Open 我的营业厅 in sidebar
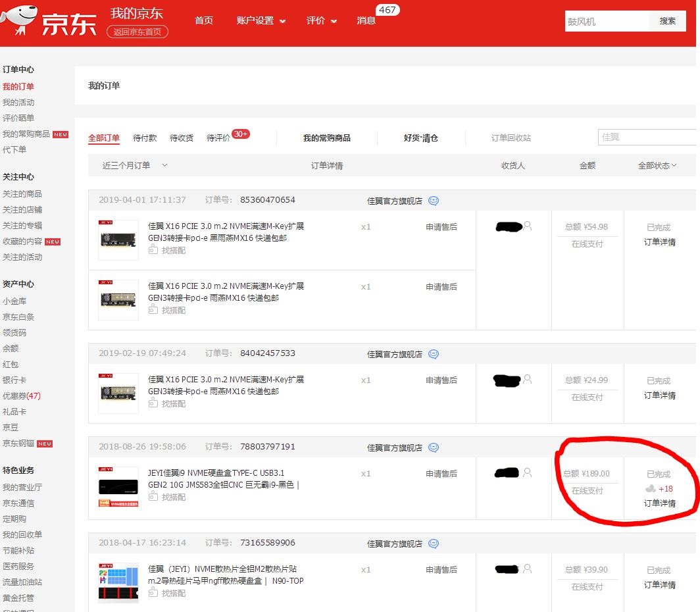Viewport: 700px width, 612px height. click(x=22, y=487)
